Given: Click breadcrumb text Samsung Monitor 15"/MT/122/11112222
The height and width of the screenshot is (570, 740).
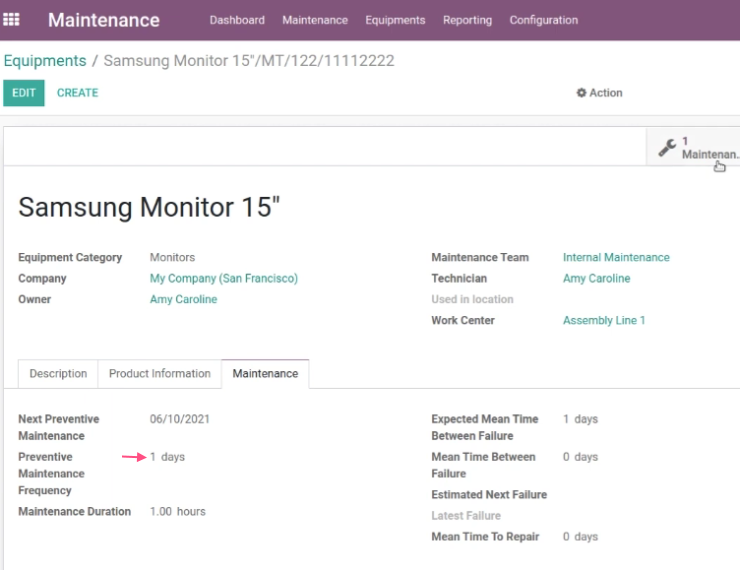Looking at the screenshot, I should 249,61.
